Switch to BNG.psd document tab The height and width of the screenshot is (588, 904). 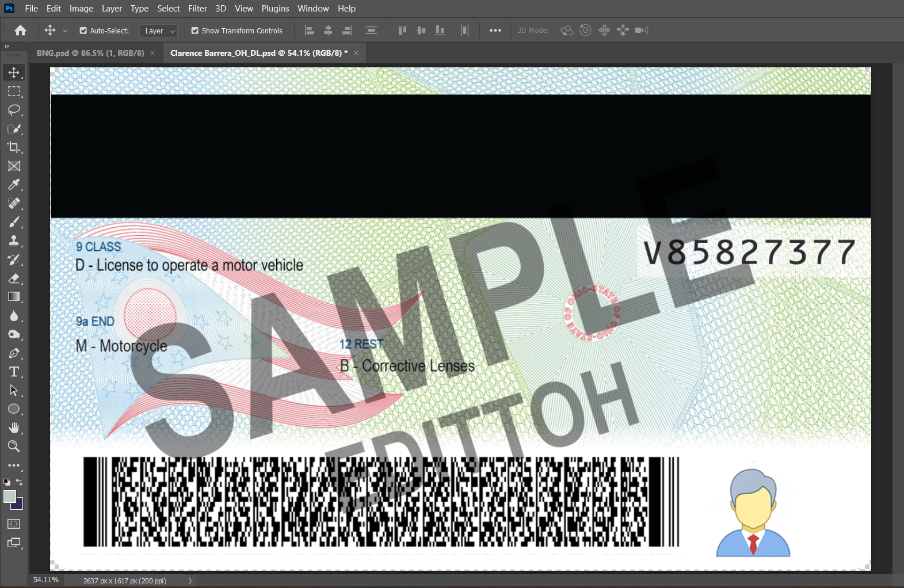point(90,53)
